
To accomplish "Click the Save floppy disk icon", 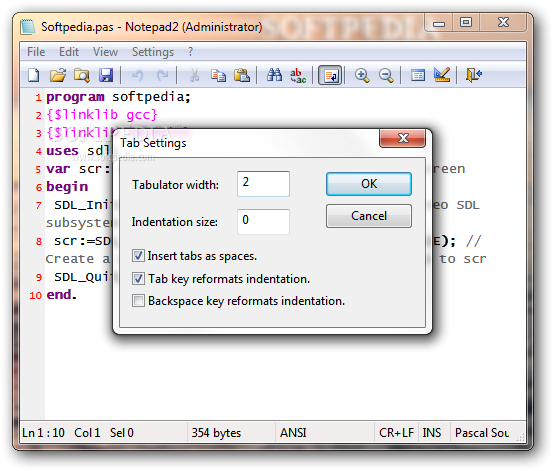I will point(106,75).
